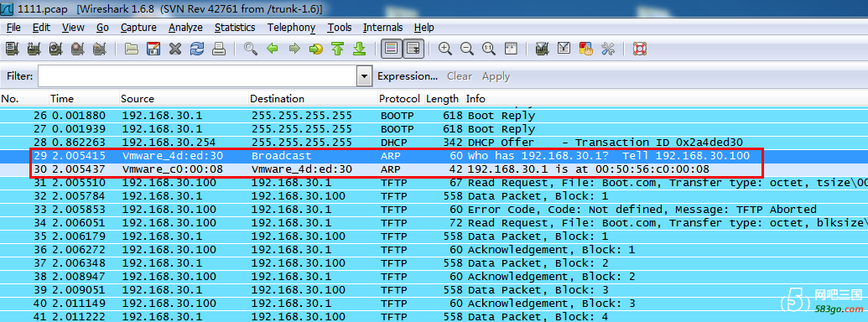Select packet 28 DHCP Offer row
The width and height of the screenshot is (868, 322).
434,143
